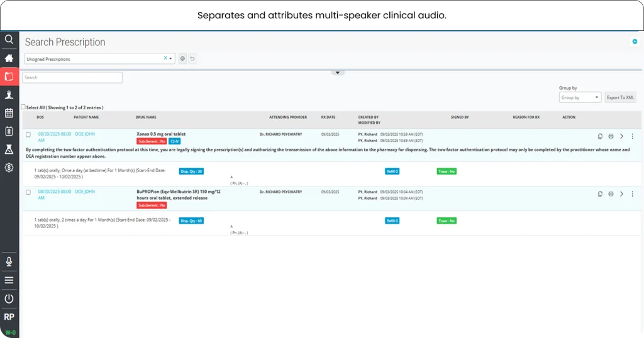Click the print icon for Xanax prescription

pyautogui.click(x=611, y=136)
